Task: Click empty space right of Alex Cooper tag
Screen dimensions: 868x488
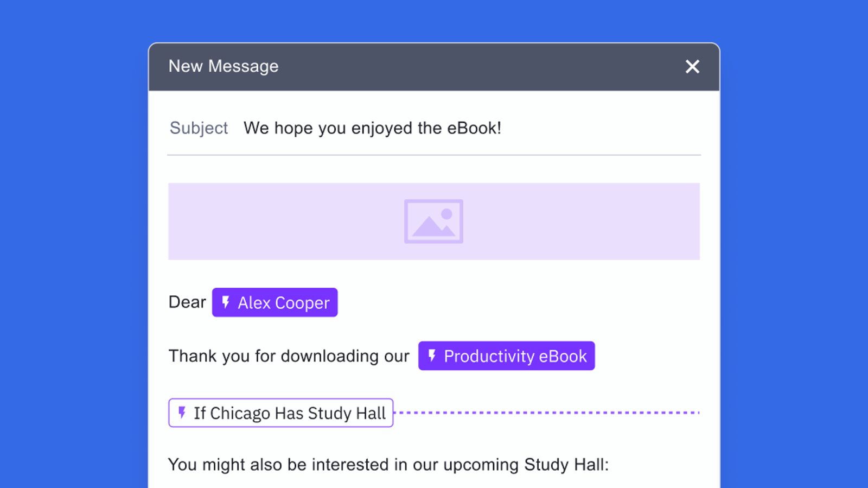Action: click(515, 302)
